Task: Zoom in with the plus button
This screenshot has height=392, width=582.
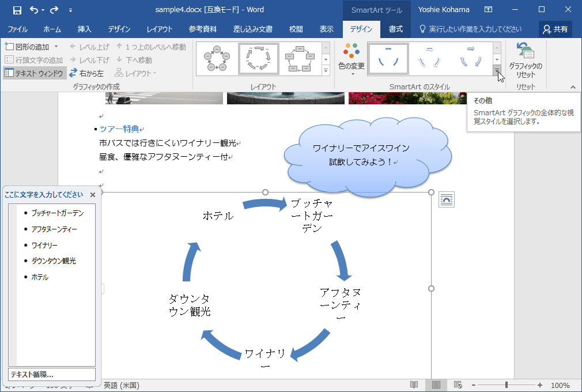Action: coord(540,385)
